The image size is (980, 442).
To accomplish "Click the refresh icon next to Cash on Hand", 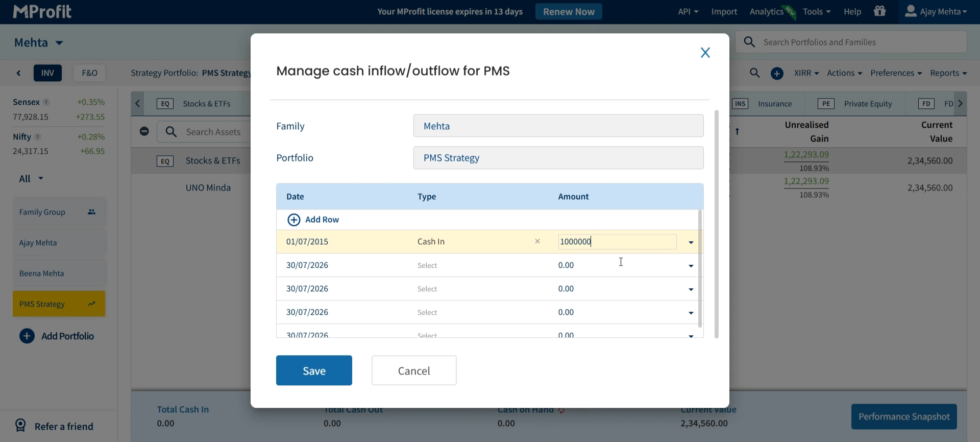I will tap(561, 410).
